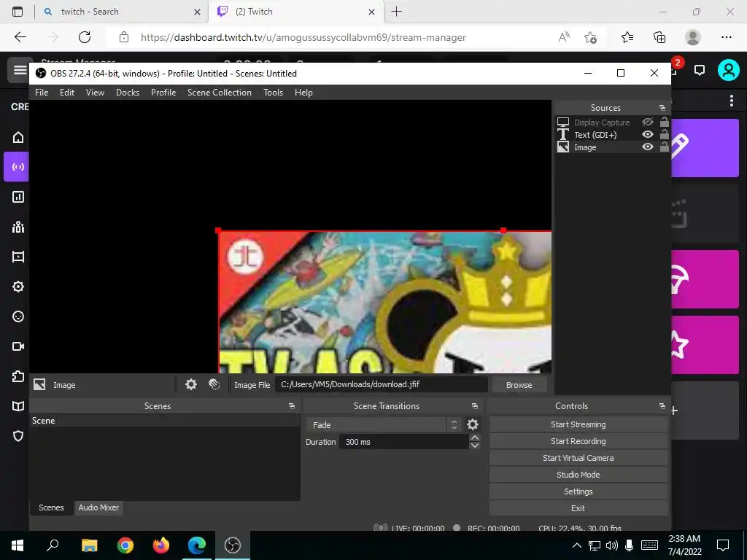Pop out the Controls dock icon
The height and width of the screenshot is (560, 747).
coord(662,406)
